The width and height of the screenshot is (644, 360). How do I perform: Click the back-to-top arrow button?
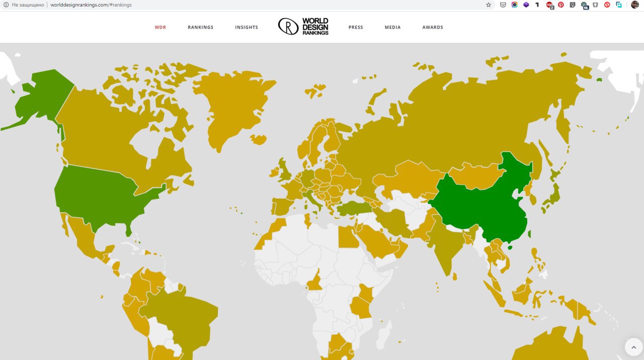click(634, 347)
